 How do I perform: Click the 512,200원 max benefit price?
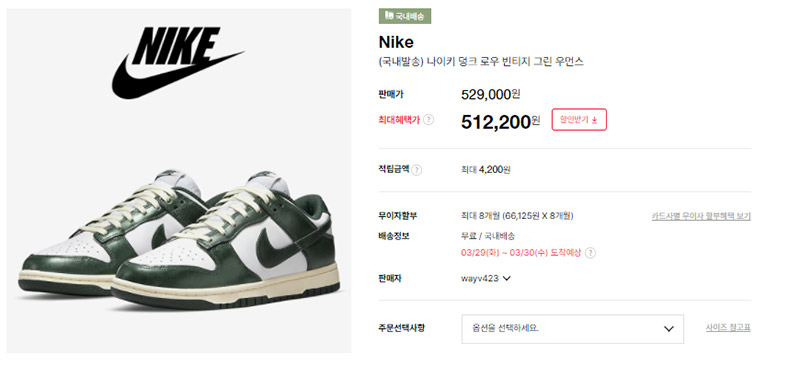pyautogui.click(x=501, y=121)
